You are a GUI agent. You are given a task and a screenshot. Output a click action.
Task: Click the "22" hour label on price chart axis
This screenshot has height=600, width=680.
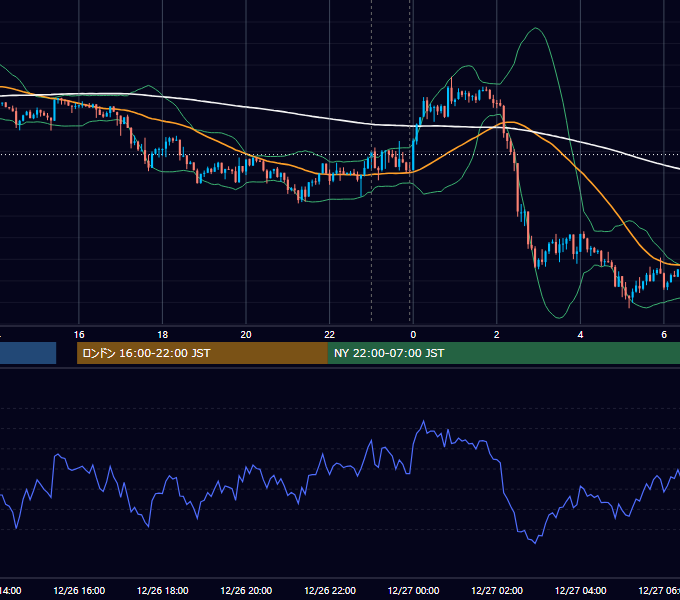click(330, 335)
